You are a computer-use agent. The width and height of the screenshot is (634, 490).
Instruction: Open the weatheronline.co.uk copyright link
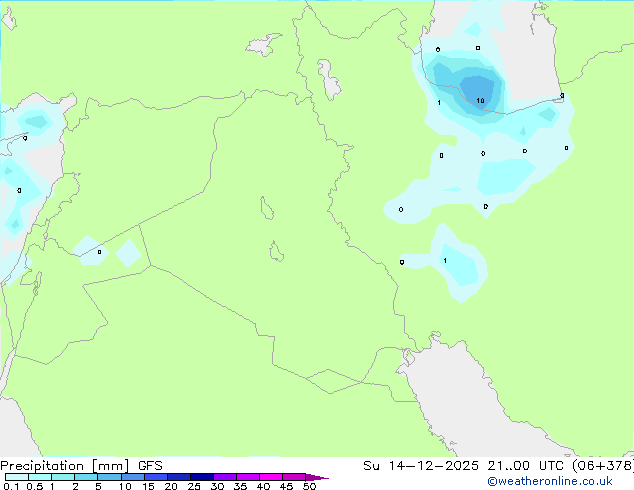pos(550,481)
